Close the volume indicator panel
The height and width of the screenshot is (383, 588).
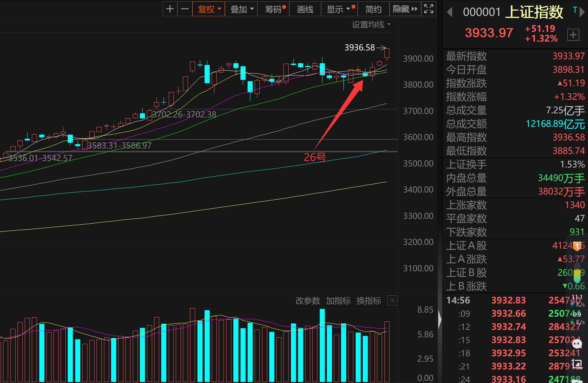pyautogui.click(x=392, y=300)
